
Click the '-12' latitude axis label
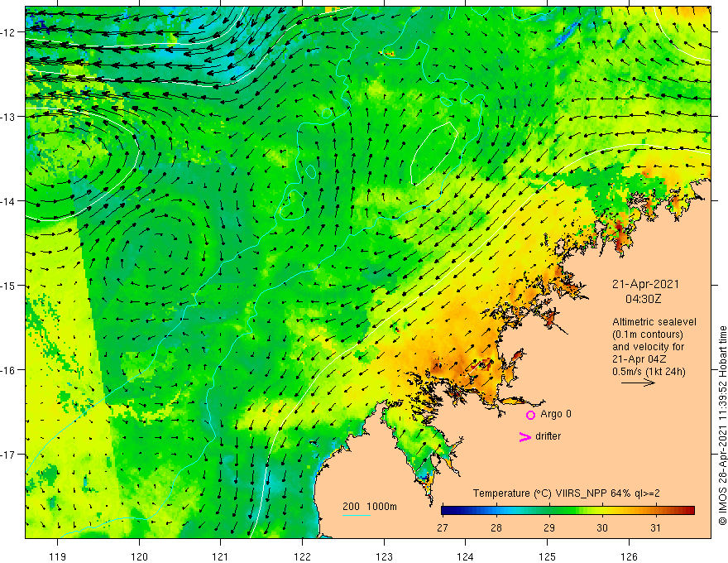pos(9,32)
